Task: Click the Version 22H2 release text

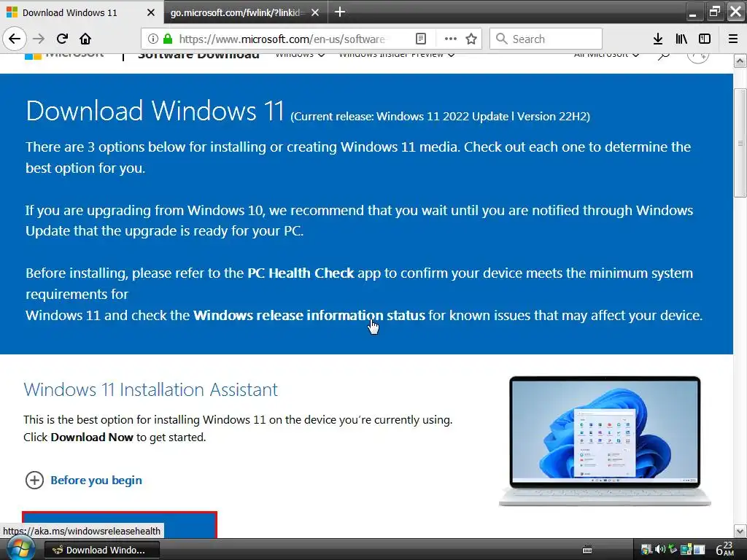Action: pyautogui.click(x=553, y=117)
